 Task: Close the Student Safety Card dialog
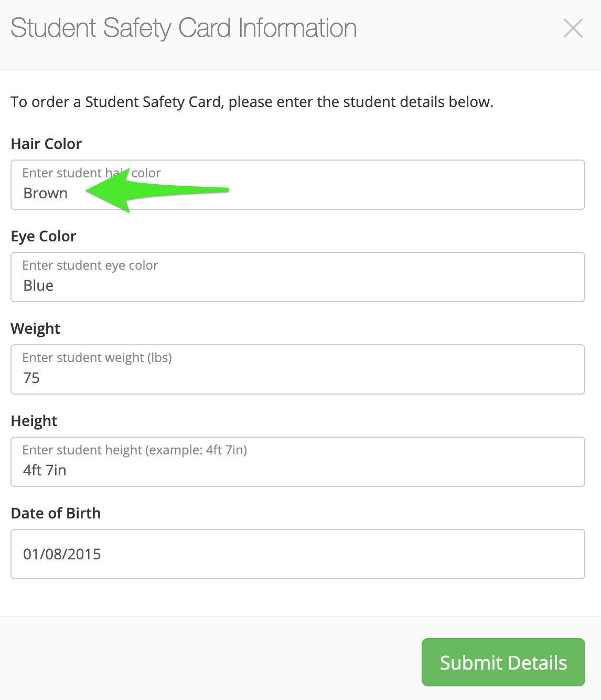pyautogui.click(x=573, y=28)
